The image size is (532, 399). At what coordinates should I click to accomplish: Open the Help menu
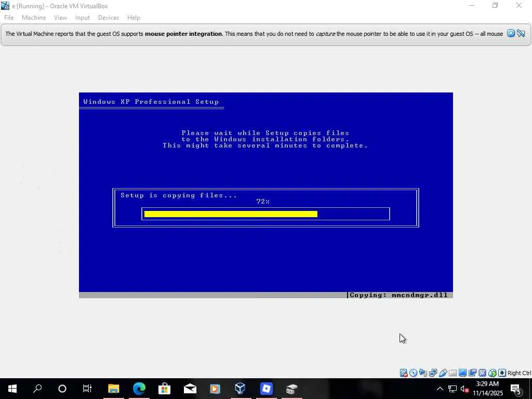[x=134, y=18]
